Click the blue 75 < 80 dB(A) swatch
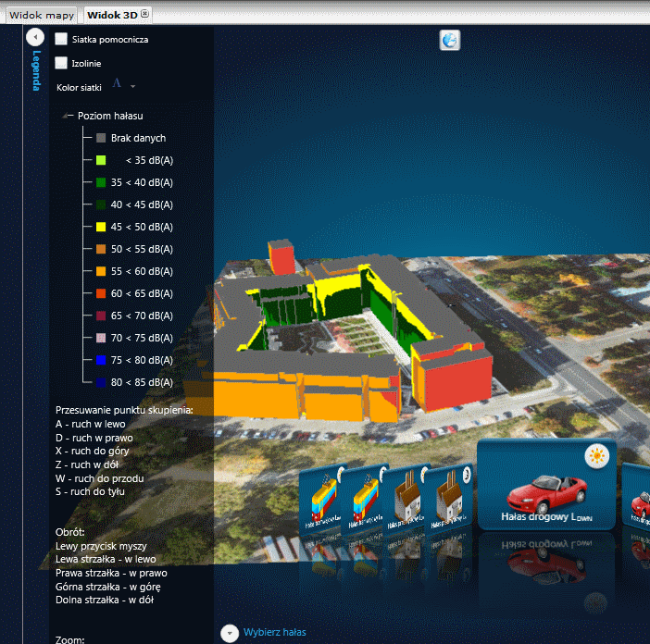Image resolution: width=650 pixels, height=644 pixels. click(101, 360)
